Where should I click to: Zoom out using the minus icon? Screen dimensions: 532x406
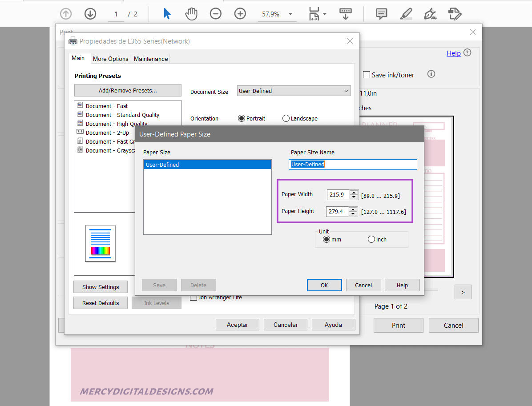pyautogui.click(x=216, y=13)
